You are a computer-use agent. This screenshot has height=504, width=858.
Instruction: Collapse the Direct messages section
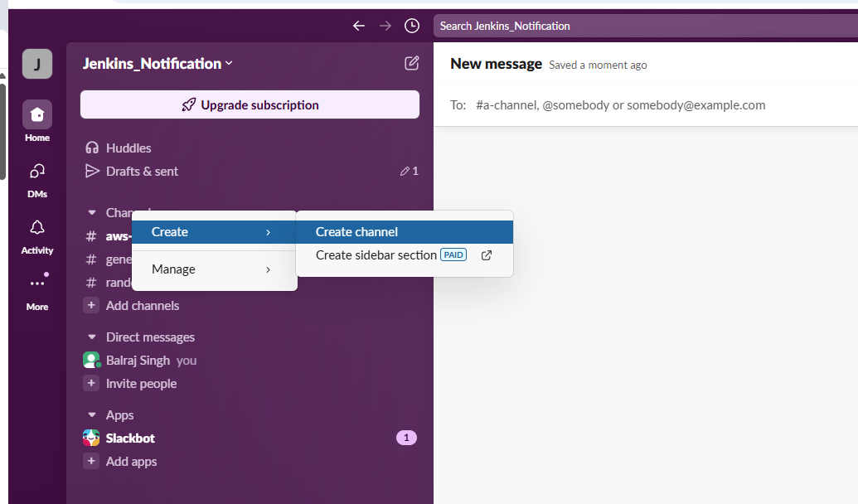(92, 337)
